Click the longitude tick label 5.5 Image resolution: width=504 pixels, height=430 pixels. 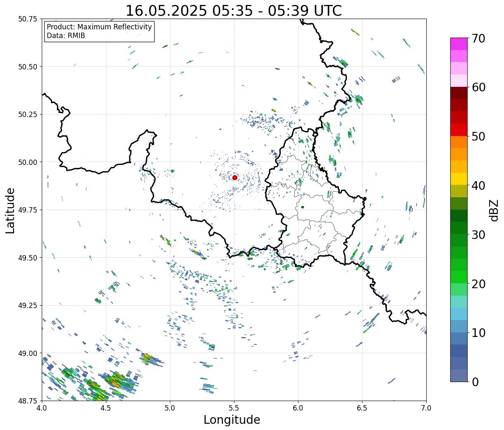234,408
